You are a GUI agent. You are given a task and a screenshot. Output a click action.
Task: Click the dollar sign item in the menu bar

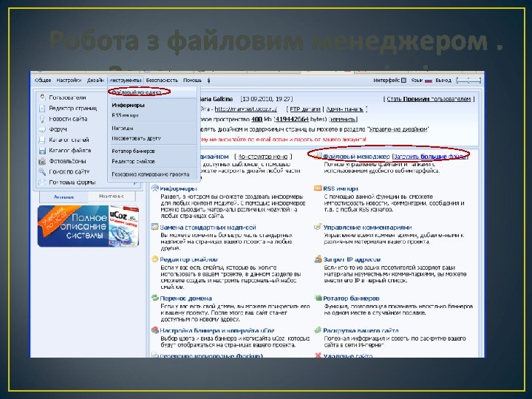(208, 81)
